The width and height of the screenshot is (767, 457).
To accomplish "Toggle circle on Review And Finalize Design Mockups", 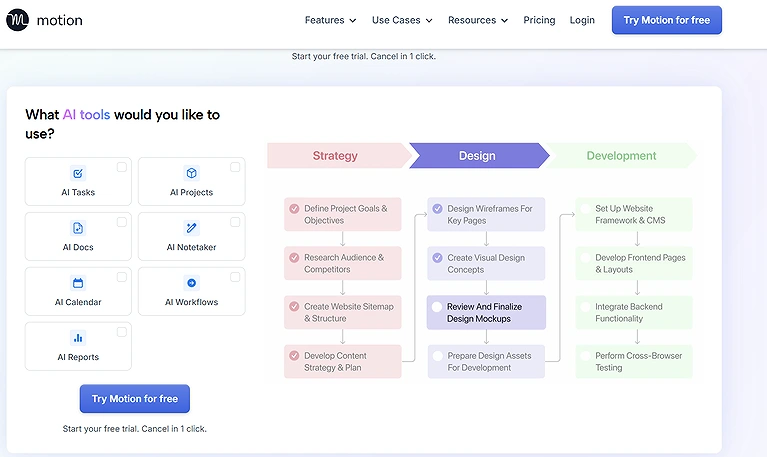I will click(437, 307).
